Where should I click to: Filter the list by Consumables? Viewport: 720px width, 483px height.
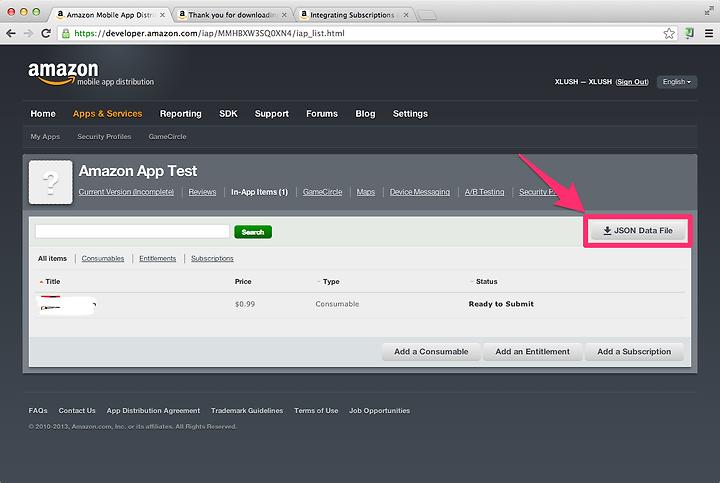103,258
